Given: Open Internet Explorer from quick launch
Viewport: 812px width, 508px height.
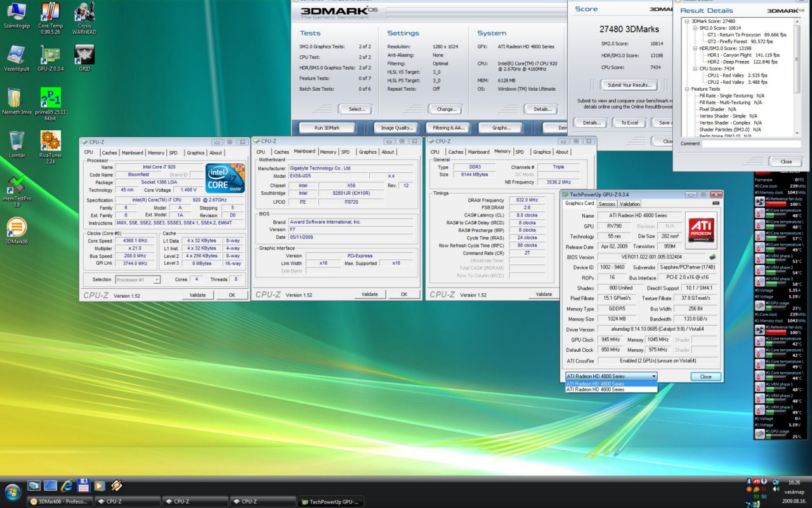Looking at the screenshot, I should tap(67, 486).
